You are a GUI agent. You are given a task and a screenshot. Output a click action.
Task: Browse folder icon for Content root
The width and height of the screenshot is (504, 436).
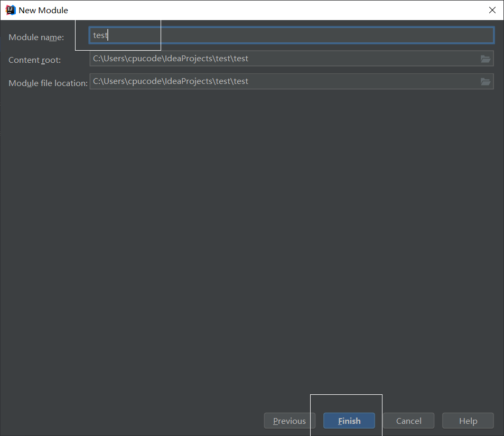tap(486, 59)
